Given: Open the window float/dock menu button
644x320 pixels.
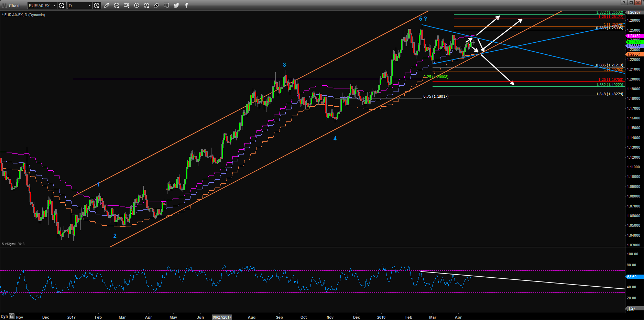Looking at the screenshot, I should click(x=631, y=2).
